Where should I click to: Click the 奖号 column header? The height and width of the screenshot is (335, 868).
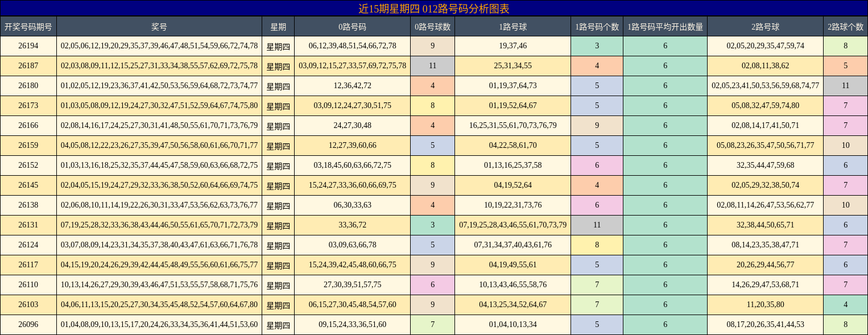click(x=159, y=27)
